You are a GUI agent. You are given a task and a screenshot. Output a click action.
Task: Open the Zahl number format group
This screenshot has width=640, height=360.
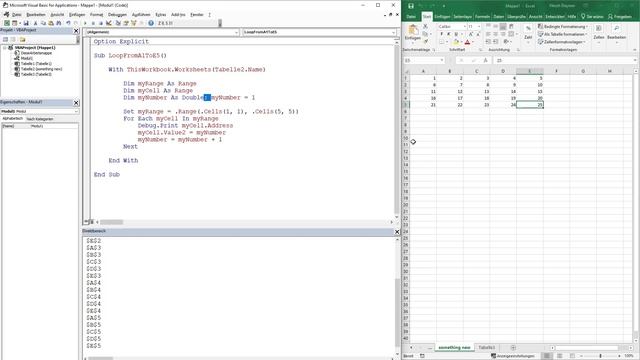tap(528, 33)
